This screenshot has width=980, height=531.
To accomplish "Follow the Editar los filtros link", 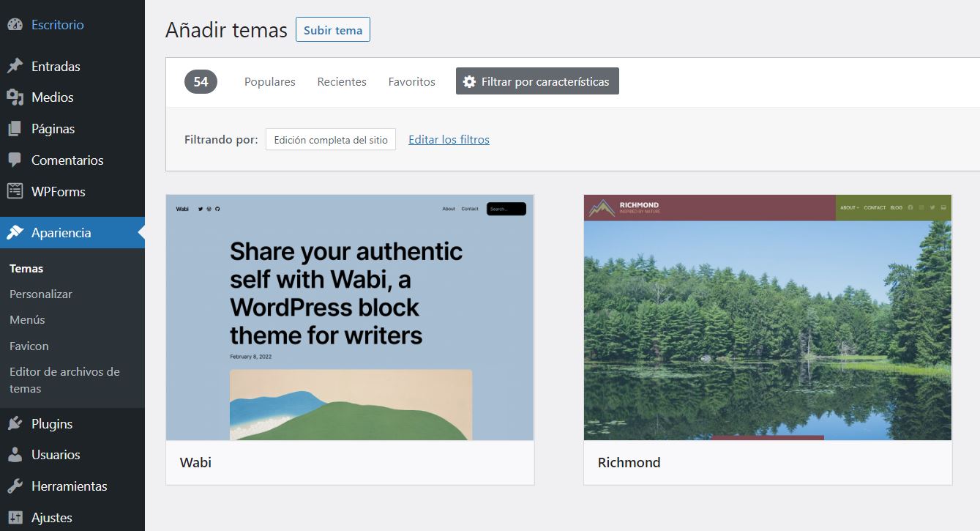I will 449,139.
